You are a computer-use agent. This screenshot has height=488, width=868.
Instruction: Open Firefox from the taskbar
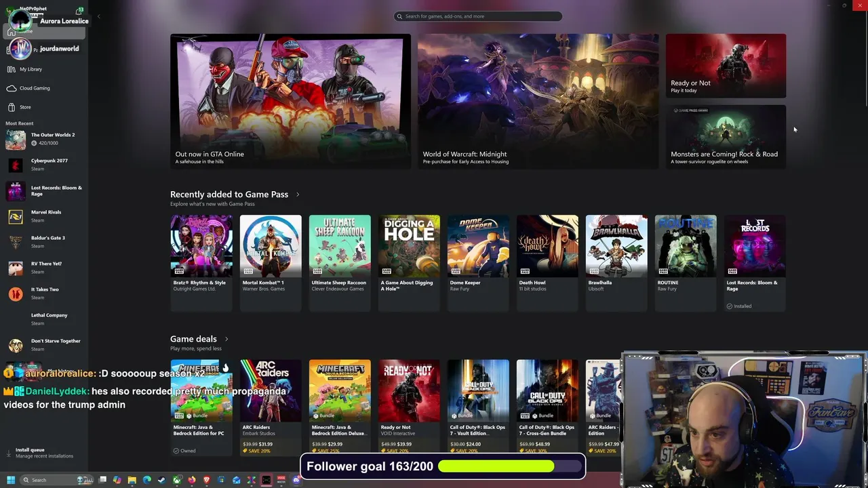point(192,480)
